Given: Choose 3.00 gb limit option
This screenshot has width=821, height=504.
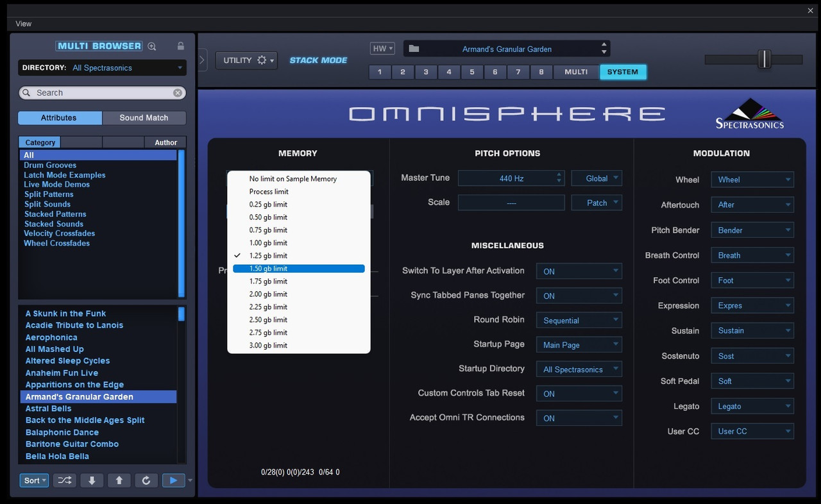Looking at the screenshot, I should pyautogui.click(x=299, y=346).
